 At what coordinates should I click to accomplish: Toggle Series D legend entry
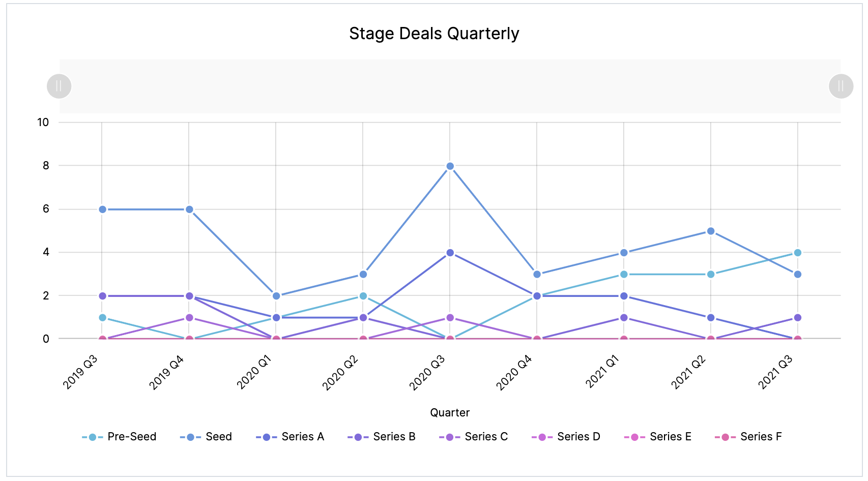(x=566, y=437)
